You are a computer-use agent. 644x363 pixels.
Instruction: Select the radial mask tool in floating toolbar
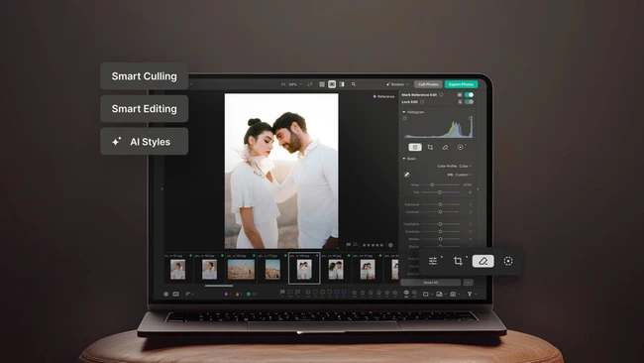coord(508,261)
